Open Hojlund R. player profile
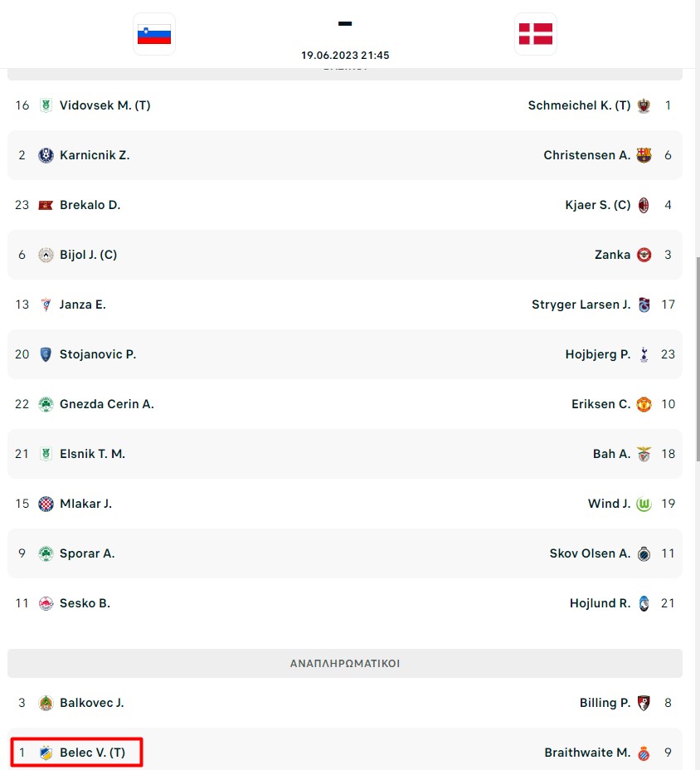Viewport: 700px width, 770px height. 600,603
